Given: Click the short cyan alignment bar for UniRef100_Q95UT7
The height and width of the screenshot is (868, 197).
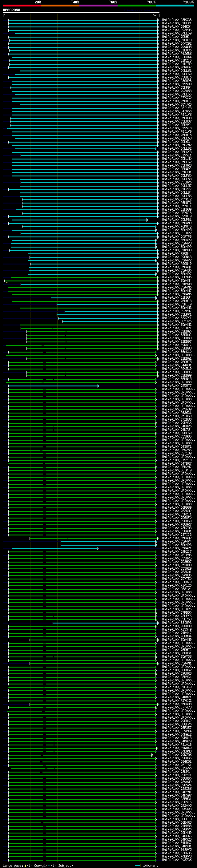Looking at the screenshot, I should (x=54, y=386).
